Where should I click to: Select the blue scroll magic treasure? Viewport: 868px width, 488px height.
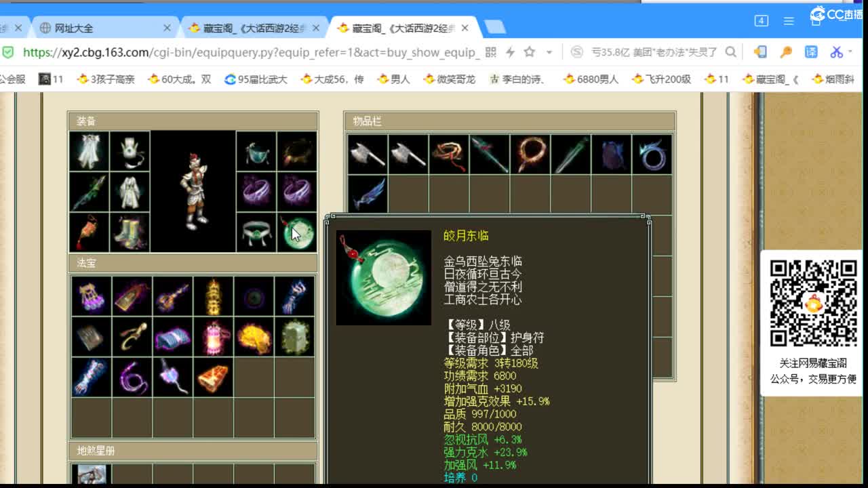[x=173, y=337]
